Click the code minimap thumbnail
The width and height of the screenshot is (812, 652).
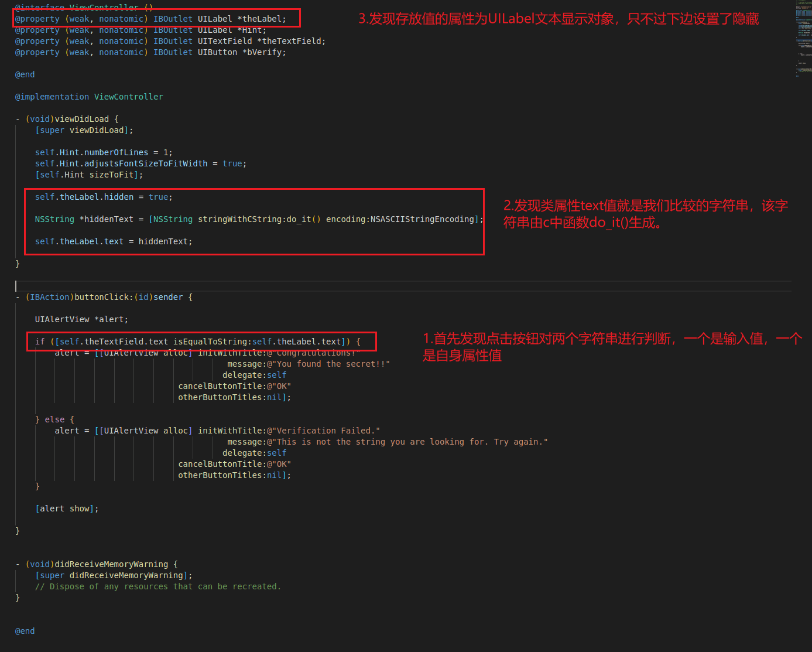[803, 38]
